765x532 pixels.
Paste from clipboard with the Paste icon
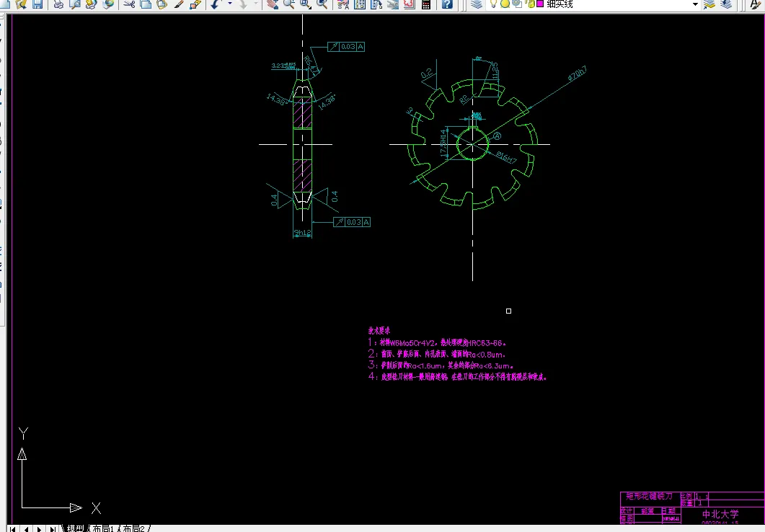click(x=162, y=4)
